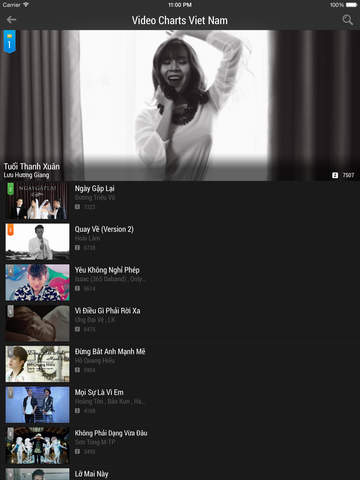Tap the green rank badge on Ngày Gặp Lại
This screenshot has width=360, height=480.
[11, 189]
